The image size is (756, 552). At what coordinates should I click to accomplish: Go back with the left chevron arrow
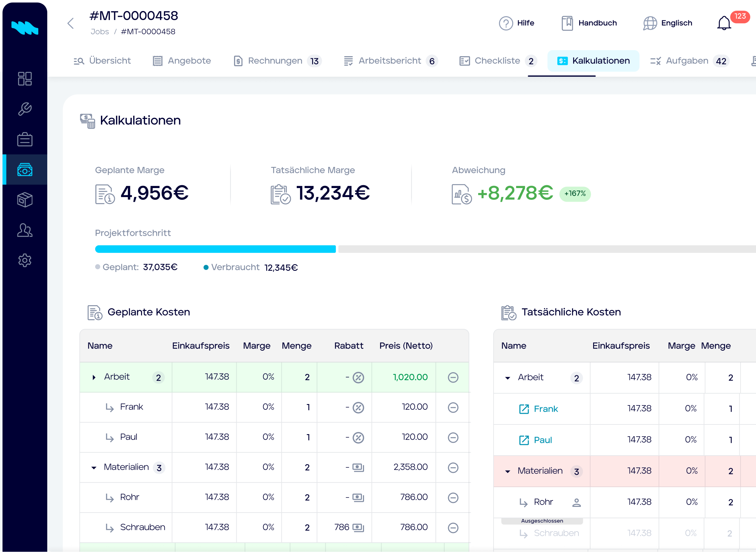click(71, 23)
